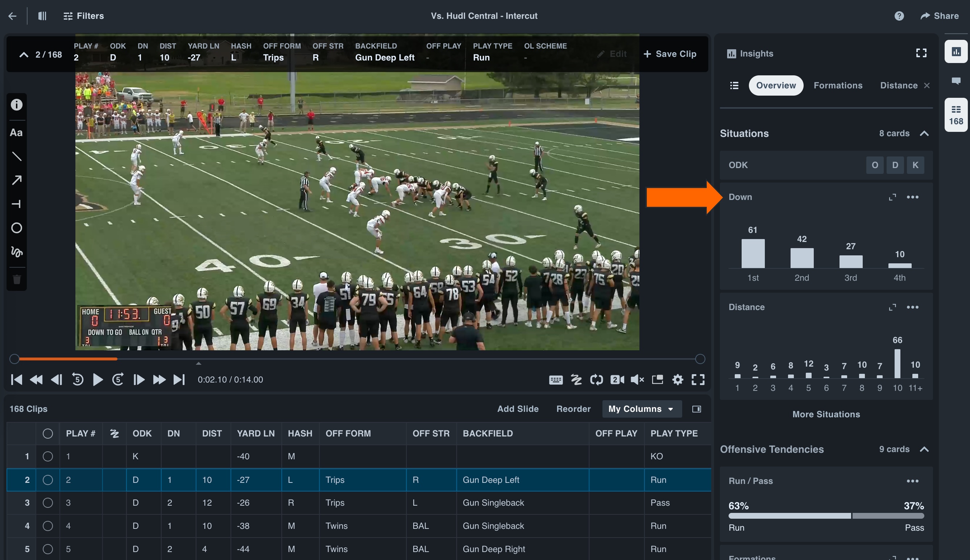The image size is (970, 560).
Task: Unmute the video audio
Action: [x=637, y=380]
